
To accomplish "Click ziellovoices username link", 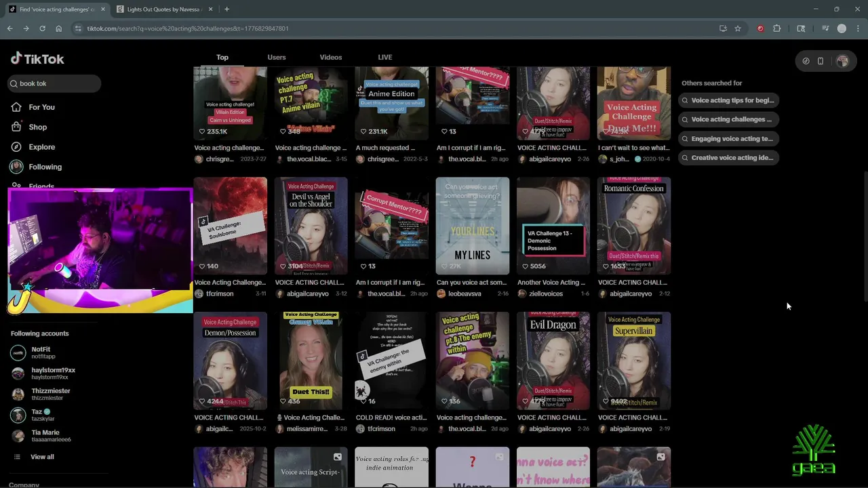I will 546,294.
